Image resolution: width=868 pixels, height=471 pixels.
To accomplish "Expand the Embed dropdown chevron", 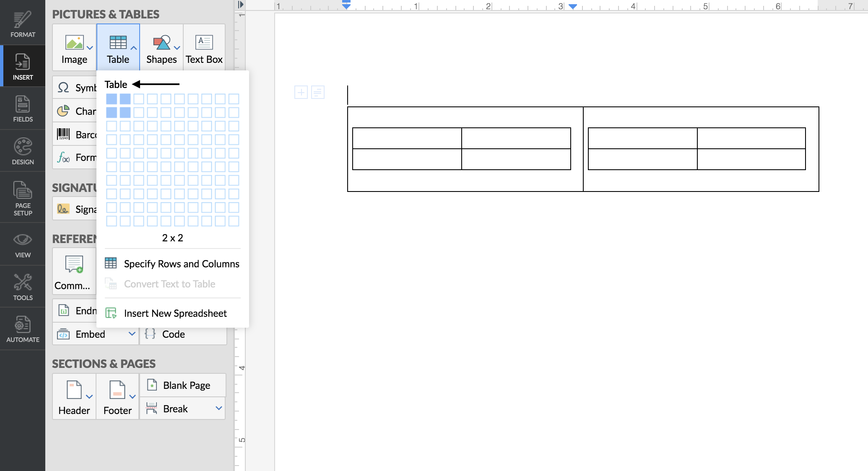I will tap(132, 334).
